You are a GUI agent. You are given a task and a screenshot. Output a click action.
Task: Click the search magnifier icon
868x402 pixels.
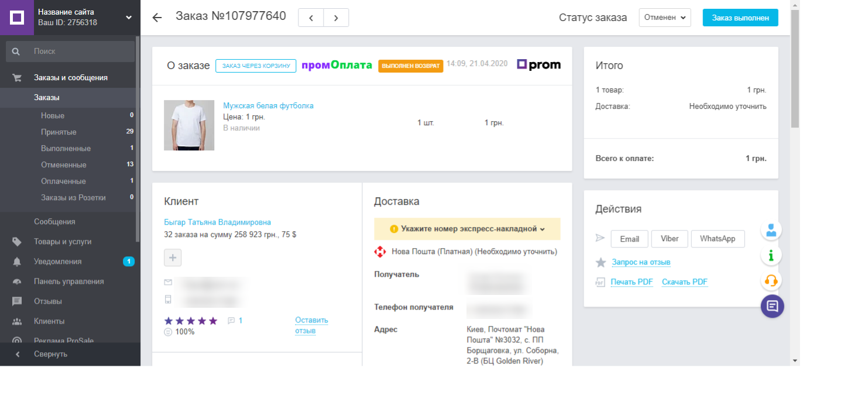(16, 51)
